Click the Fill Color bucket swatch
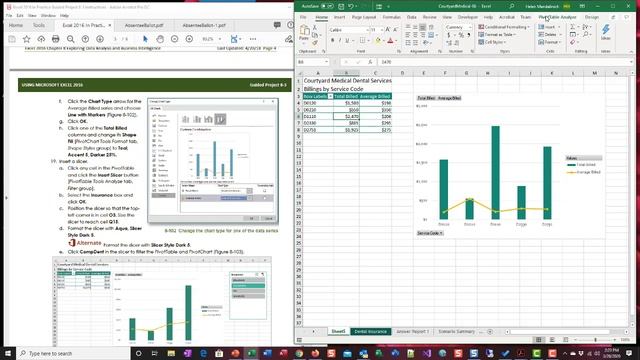The image size is (640, 360). coord(378,40)
